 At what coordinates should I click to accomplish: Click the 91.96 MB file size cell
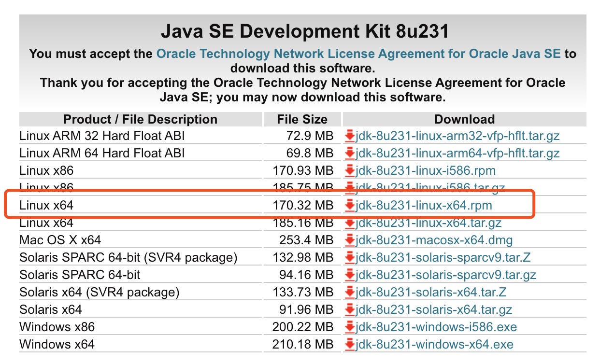(302, 310)
